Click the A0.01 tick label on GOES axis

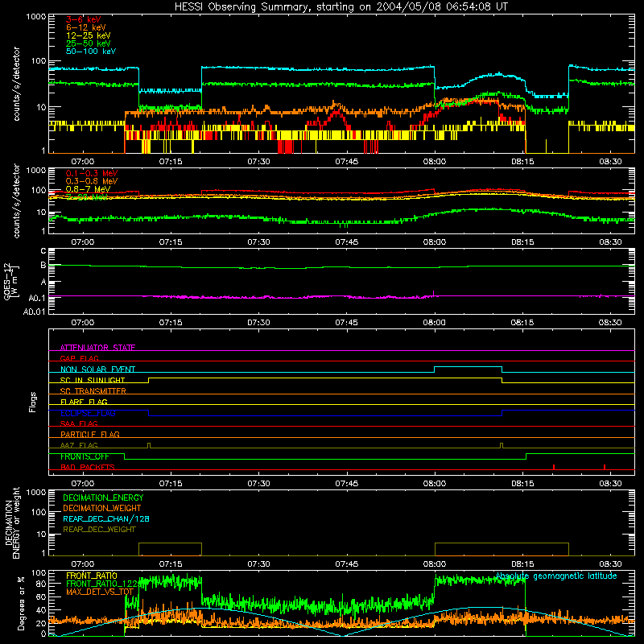34,312
